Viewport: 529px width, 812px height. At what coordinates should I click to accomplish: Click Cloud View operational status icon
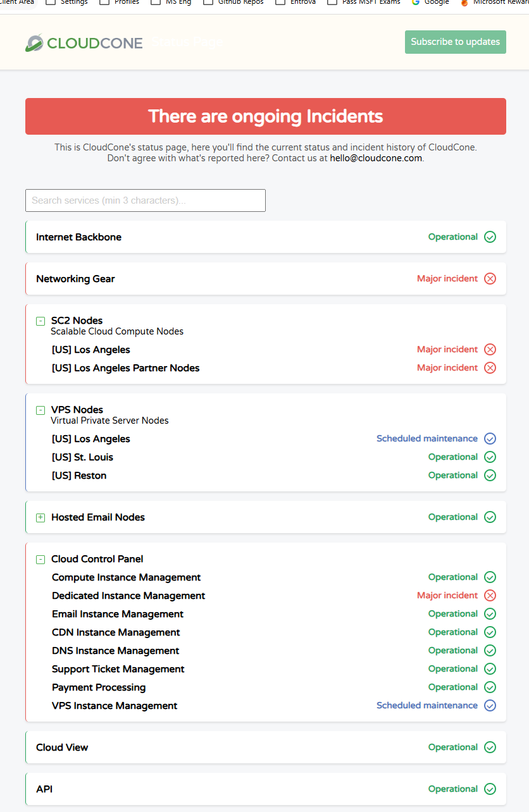point(490,747)
